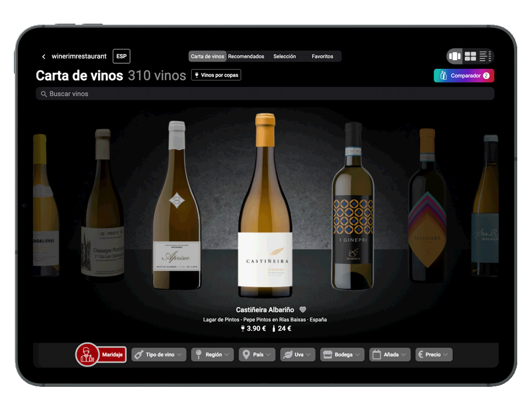Click the glass price 3.90 €

click(x=253, y=328)
